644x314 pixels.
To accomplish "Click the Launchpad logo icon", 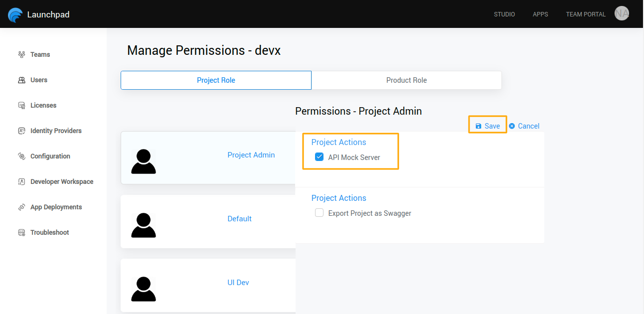I will click(x=15, y=14).
